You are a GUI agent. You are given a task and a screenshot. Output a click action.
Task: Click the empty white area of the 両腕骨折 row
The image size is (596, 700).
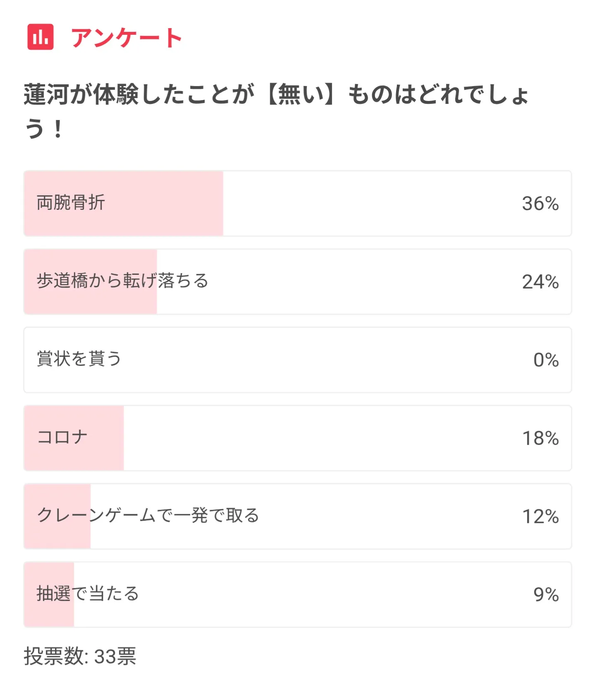pyautogui.click(x=364, y=204)
